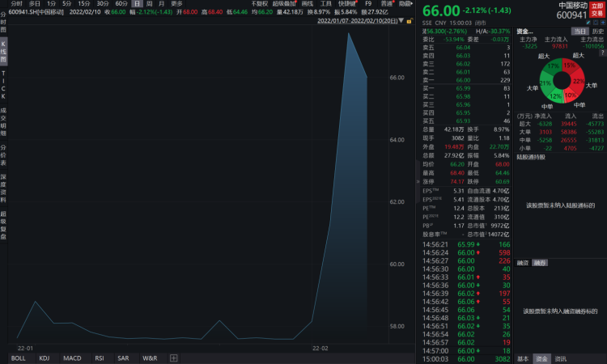Select the 日 daily period tab
This screenshot has height=364, width=607.
tap(137, 3)
